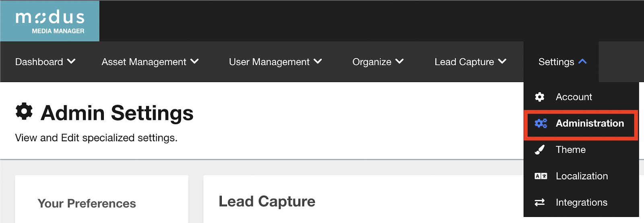Collapse the Settings menu chevron
This screenshot has width=644, height=223.
click(x=582, y=62)
